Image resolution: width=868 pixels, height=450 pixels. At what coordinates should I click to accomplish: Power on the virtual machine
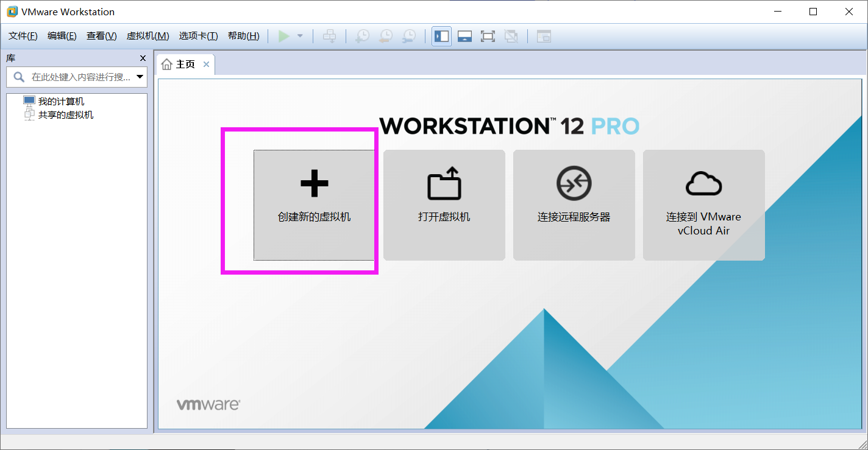point(283,36)
